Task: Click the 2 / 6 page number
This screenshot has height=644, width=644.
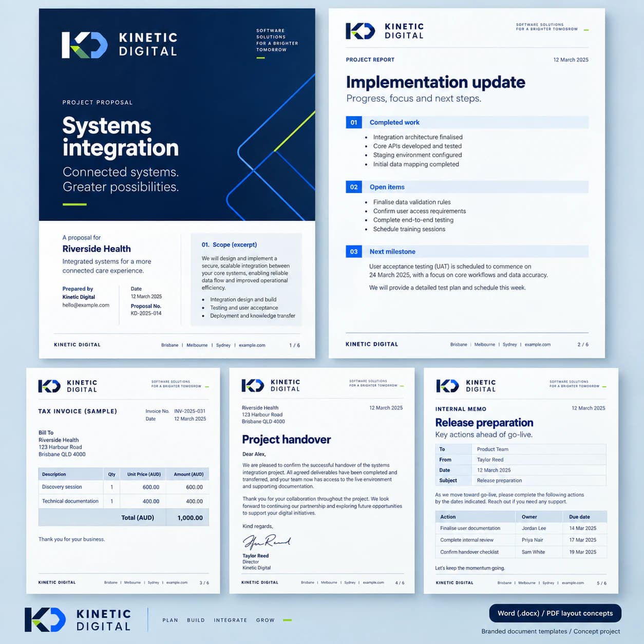Action: [583, 345]
